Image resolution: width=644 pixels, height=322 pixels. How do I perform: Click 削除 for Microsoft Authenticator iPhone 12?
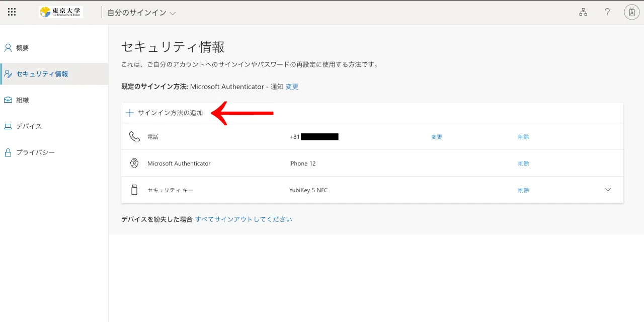(x=523, y=164)
